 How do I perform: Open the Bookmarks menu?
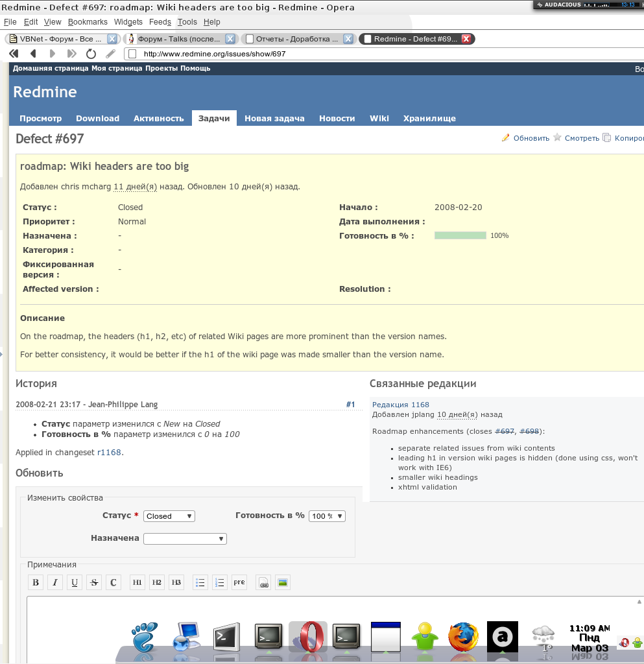(88, 22)
